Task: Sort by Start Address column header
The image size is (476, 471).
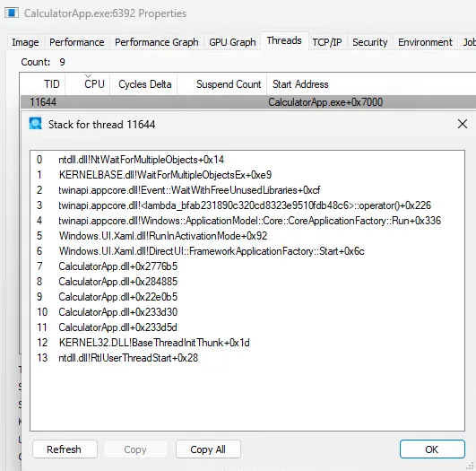Action: 371,84
